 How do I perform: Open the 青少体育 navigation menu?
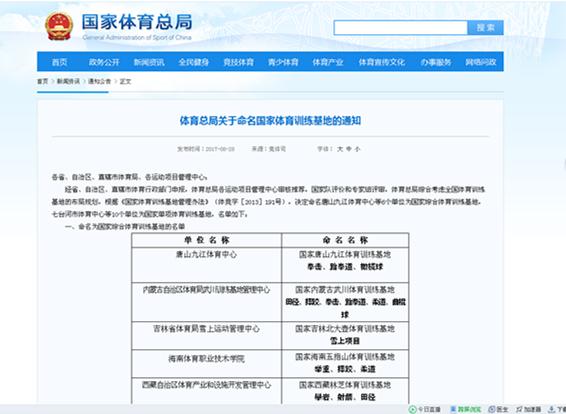[x=283, y=62]
